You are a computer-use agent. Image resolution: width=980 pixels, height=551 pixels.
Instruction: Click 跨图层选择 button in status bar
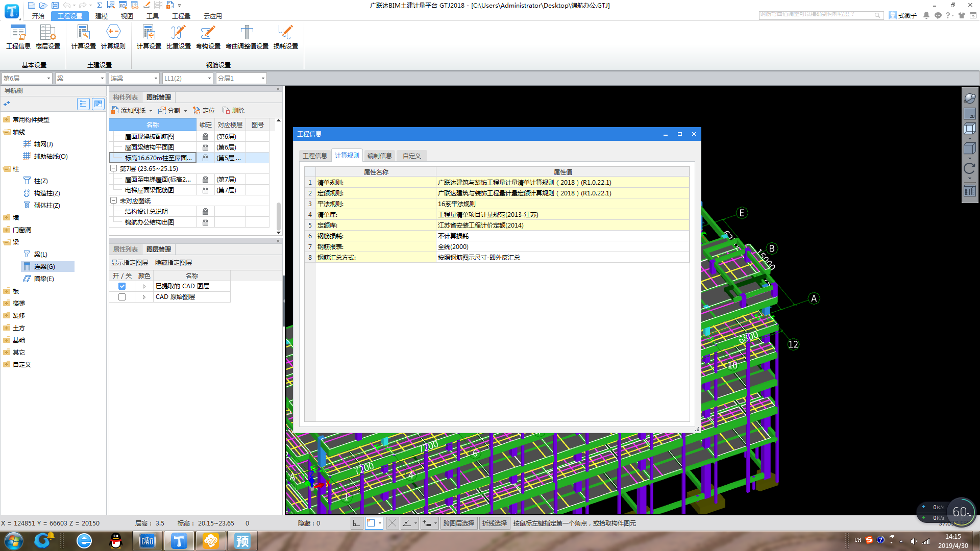(458, 523)
